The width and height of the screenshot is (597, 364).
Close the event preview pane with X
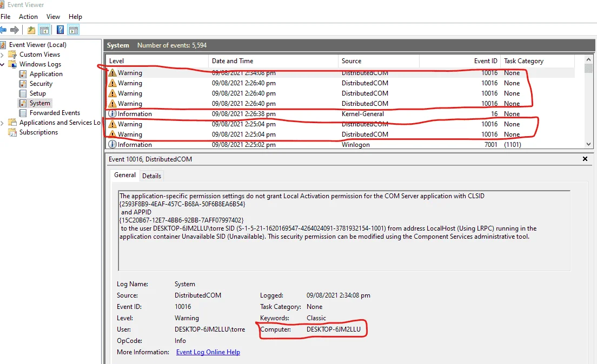click(x=585, y=159)
